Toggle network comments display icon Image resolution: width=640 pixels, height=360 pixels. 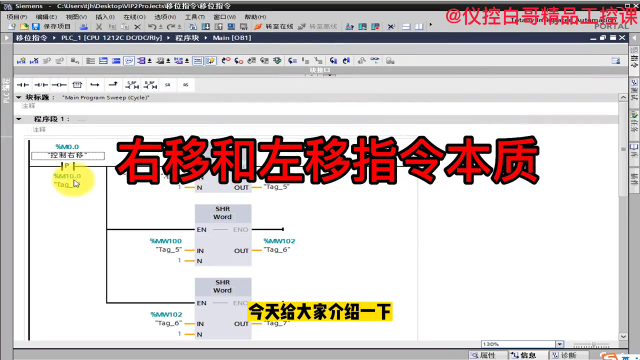(198, 61)
